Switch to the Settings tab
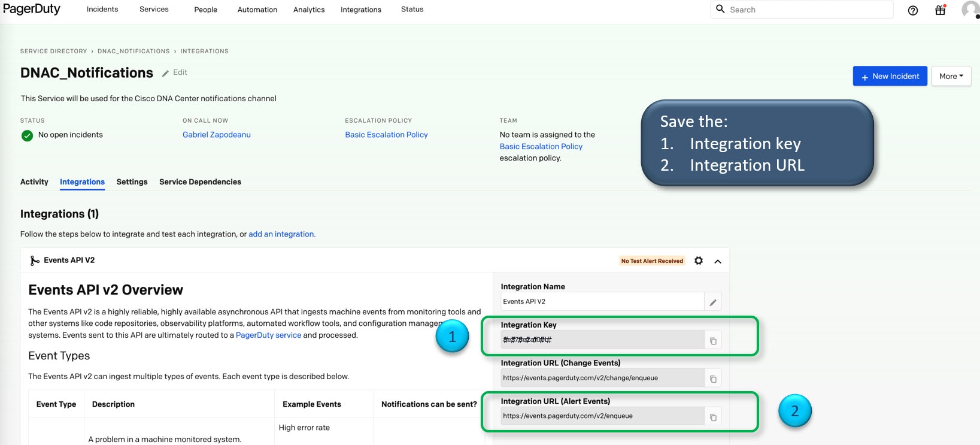The image size is (980, 445). (132, 182)
